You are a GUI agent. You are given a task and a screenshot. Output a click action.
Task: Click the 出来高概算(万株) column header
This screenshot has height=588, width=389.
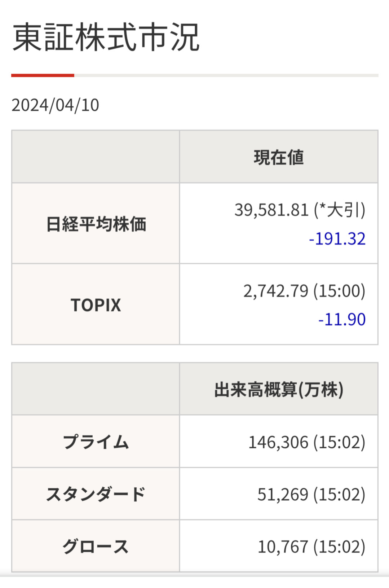(278, 390)
